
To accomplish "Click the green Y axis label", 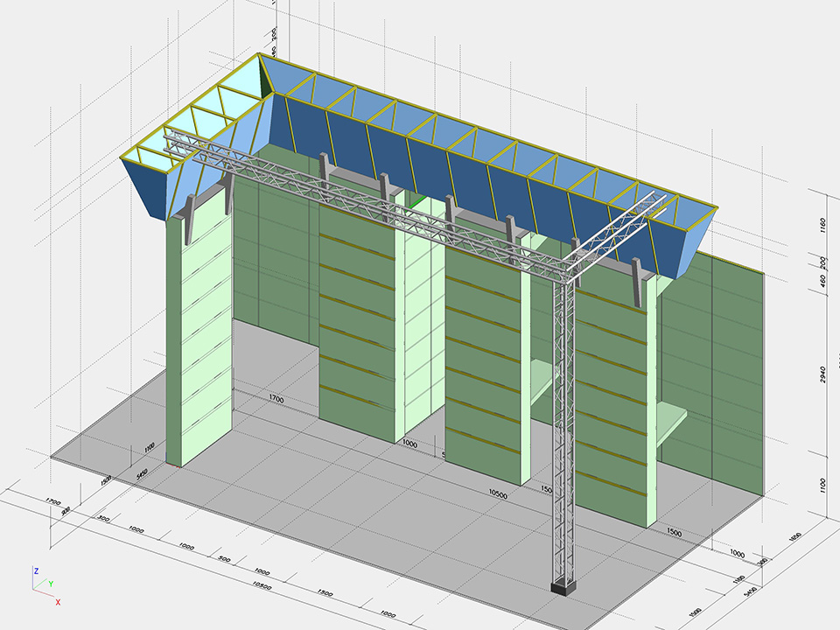I will click(50, 584).
